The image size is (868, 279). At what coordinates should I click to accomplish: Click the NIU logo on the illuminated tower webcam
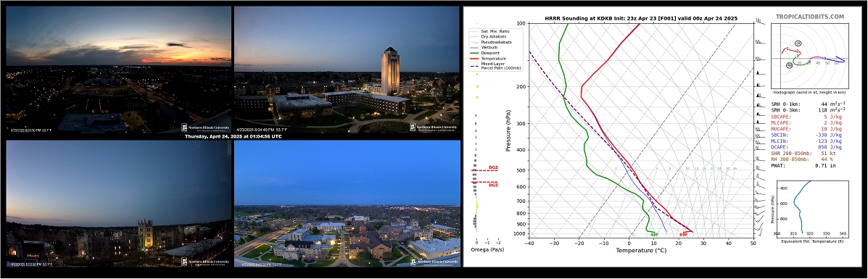[x=434, y=128]
